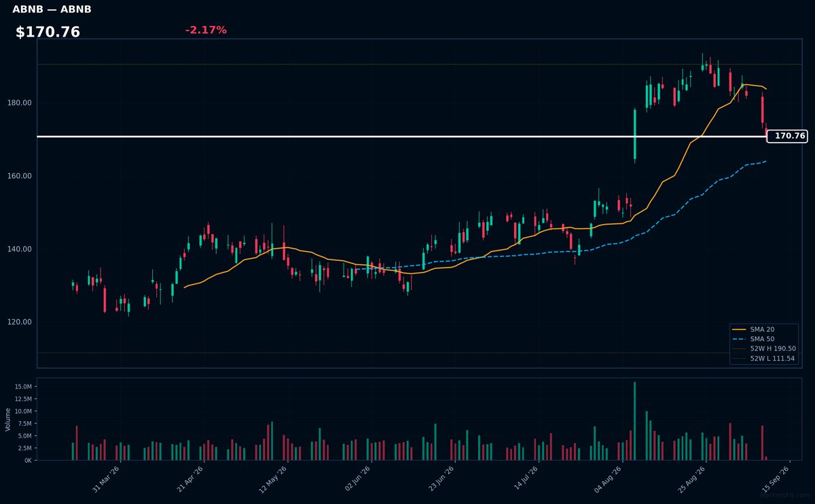Click the 120.00 price axis label

(x=20, y=322)
